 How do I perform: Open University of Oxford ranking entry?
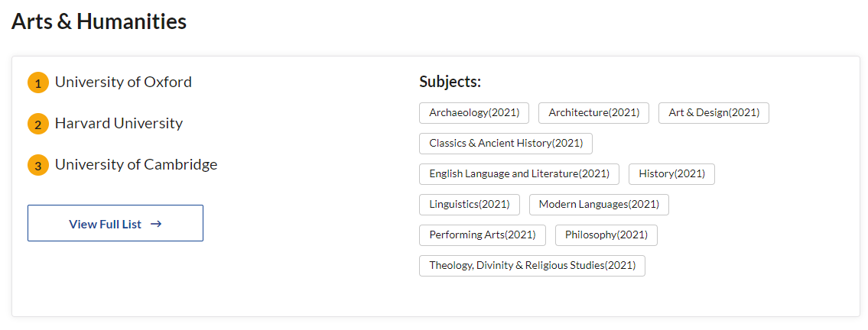(x=123, y=82)
